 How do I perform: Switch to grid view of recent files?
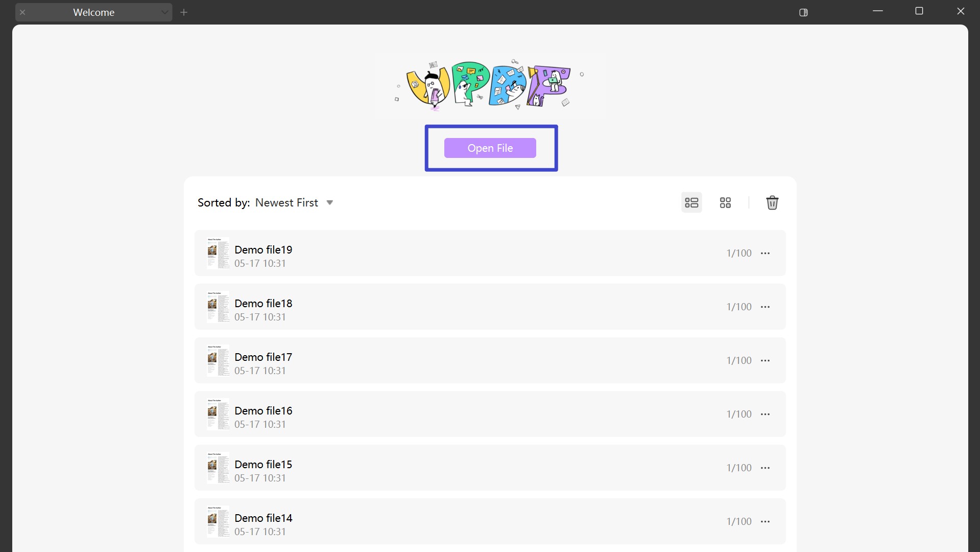(x=725, y=202)
